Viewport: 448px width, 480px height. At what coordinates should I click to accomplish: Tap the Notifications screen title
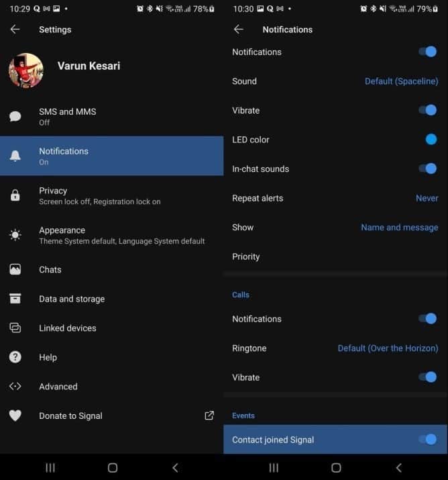[x=288, y=30]
